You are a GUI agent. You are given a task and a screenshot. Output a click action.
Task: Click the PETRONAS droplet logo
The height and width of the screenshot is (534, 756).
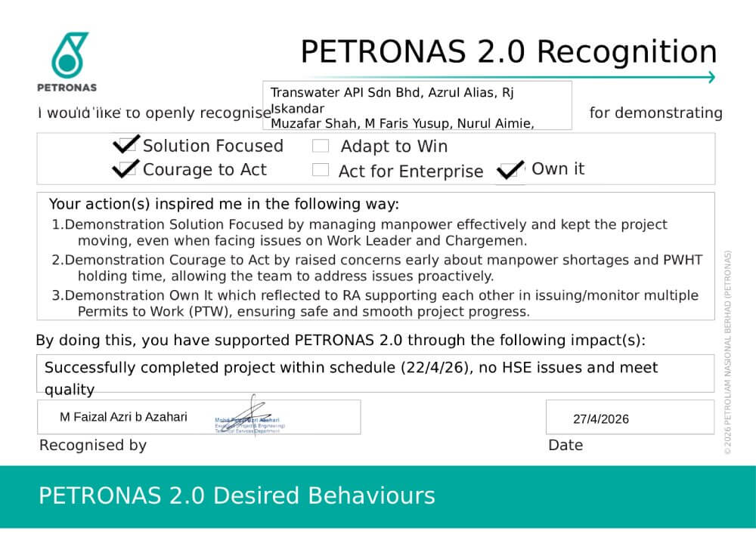(70, 55)
